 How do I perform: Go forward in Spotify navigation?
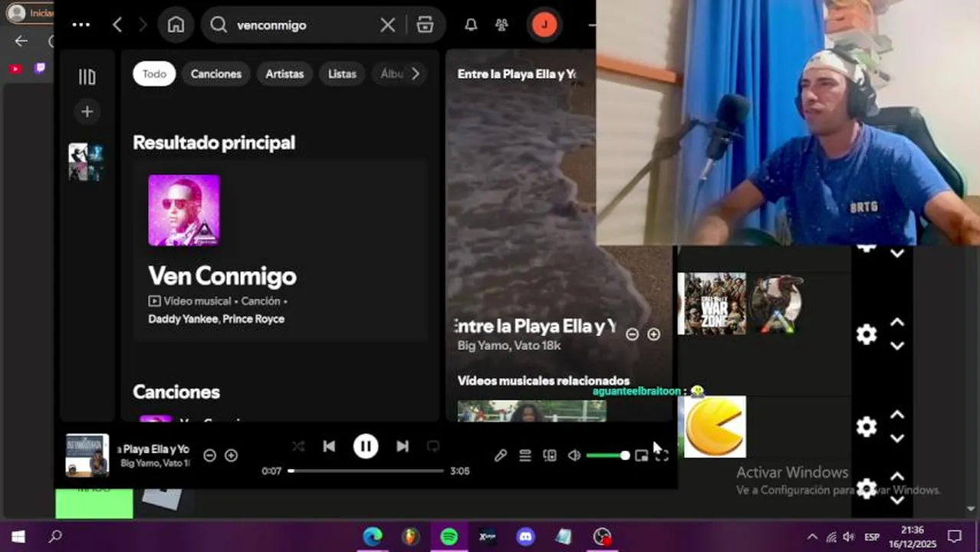point(143,25)
